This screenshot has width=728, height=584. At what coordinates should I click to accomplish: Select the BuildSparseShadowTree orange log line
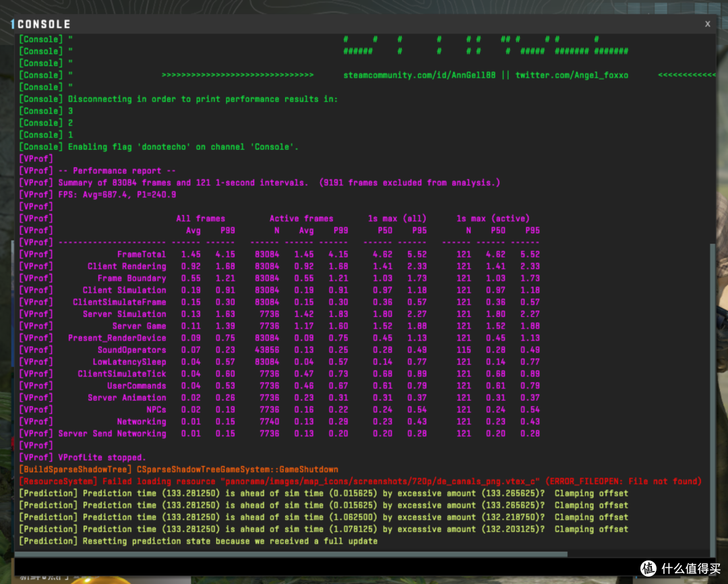tap(179, 470)
